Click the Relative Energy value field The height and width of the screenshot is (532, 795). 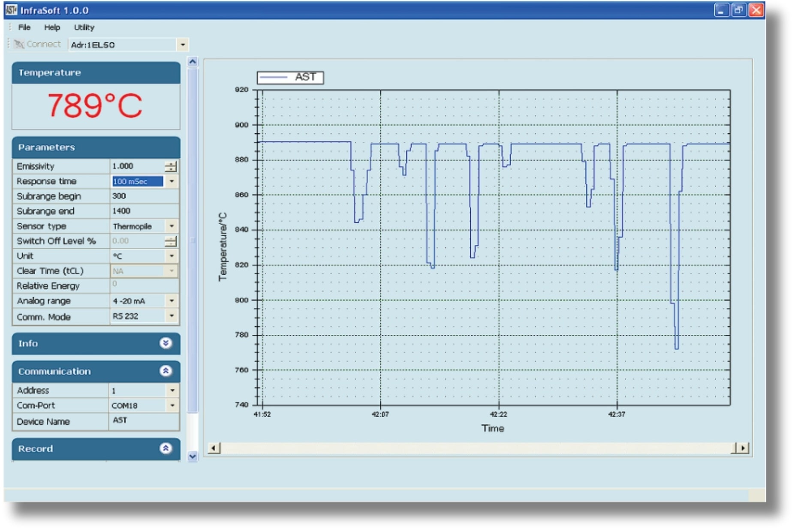point(144,286)
